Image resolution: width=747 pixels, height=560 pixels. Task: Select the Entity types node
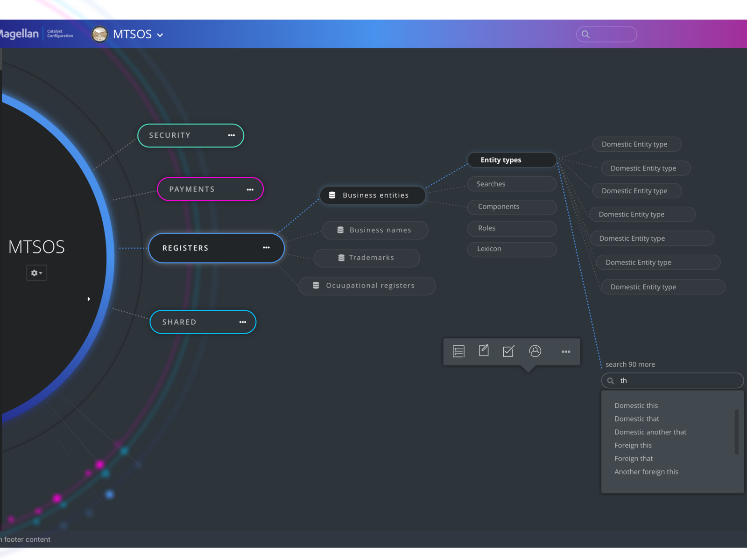(x=512, y=160)
